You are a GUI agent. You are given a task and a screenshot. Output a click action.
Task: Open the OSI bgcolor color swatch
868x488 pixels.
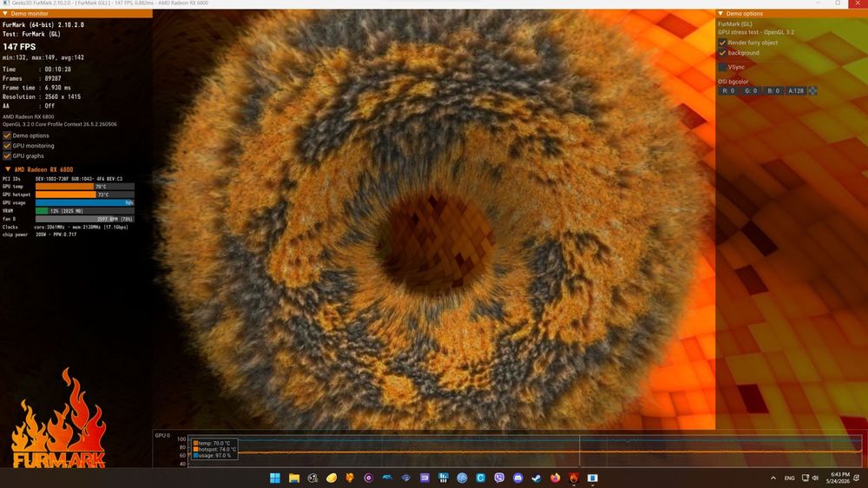812,91
